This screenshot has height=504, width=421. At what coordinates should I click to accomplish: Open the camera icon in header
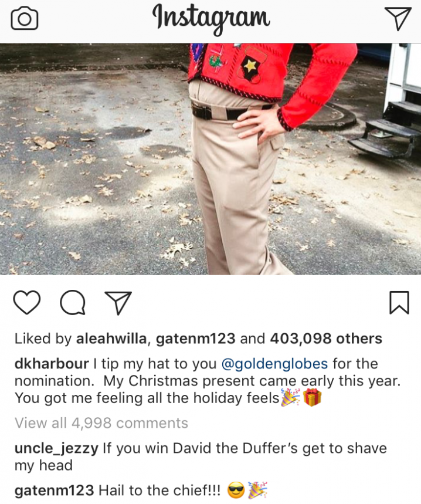[x=25, y=19]
